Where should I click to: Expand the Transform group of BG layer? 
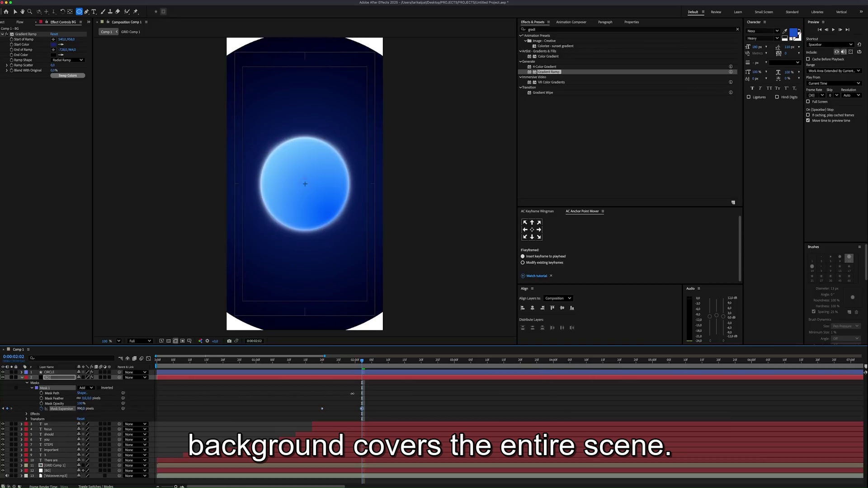pyautogui.click(x=26, y=419)
